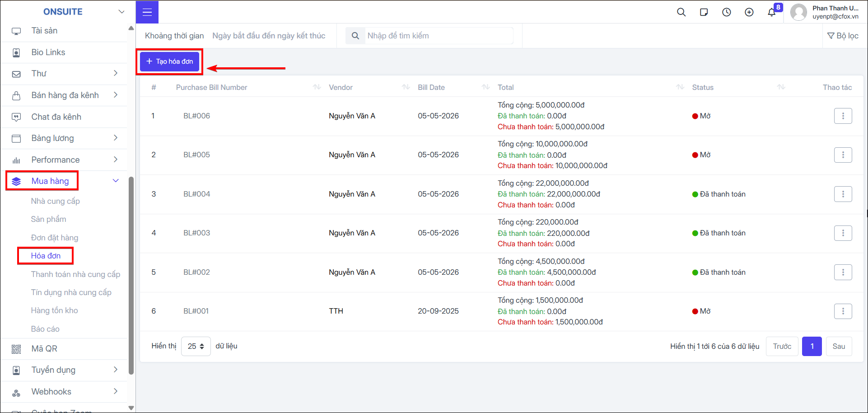The height and width of the screenshot is (413, 868).
Task: Click Bộ lọc filter button
Action: click(843, 36)
